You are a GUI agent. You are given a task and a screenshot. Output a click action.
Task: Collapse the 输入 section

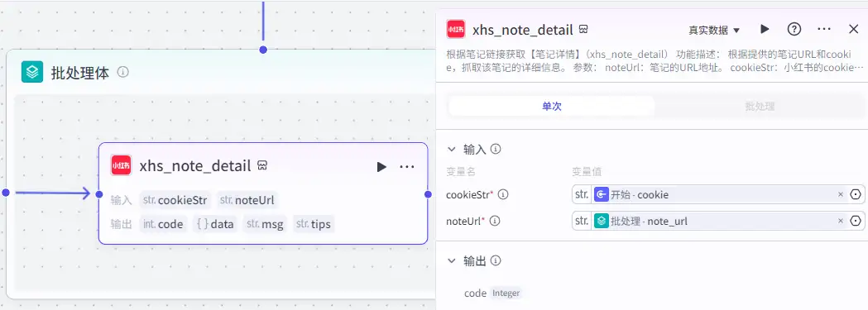pyautogui.click(x=452, y=149)
